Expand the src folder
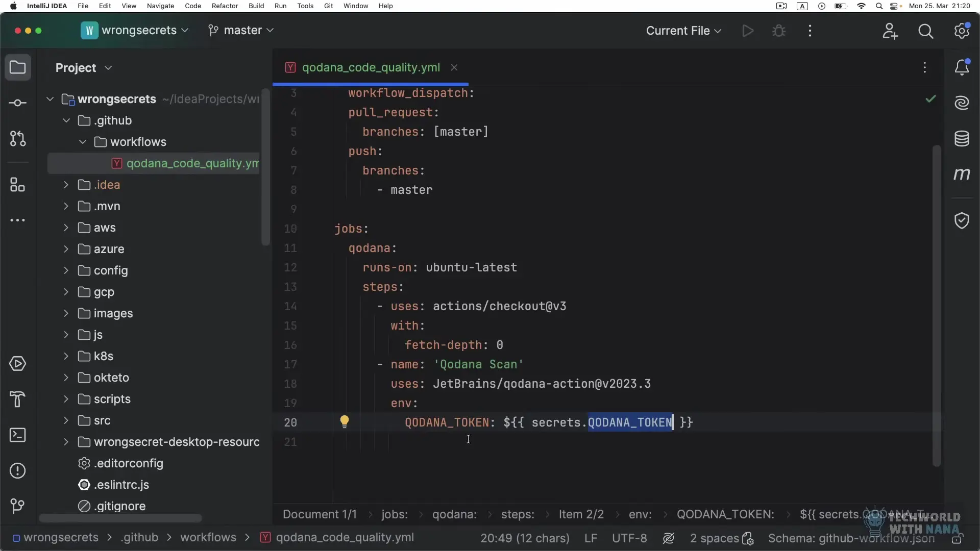980x551 pixels. point(66,420)
